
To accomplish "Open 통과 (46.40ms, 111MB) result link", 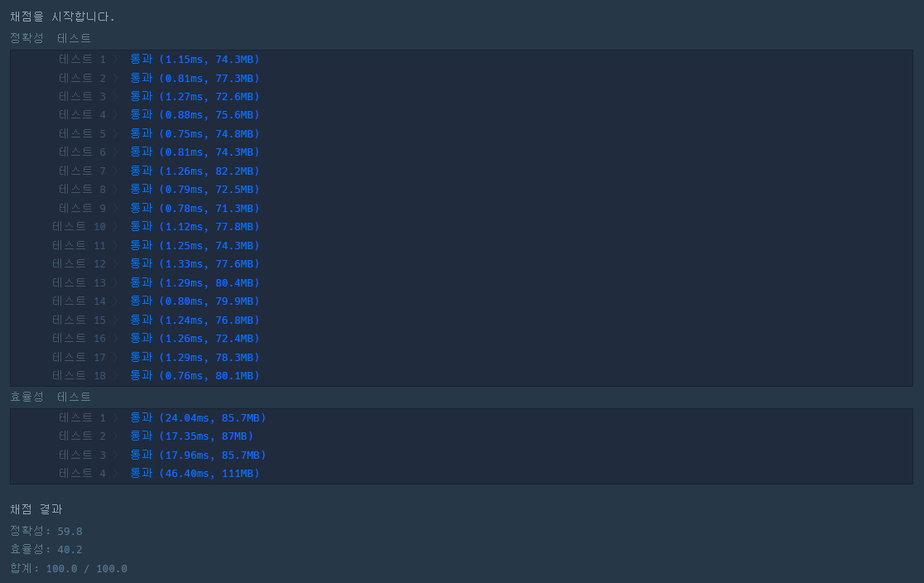I will click(x=195, y=473).
